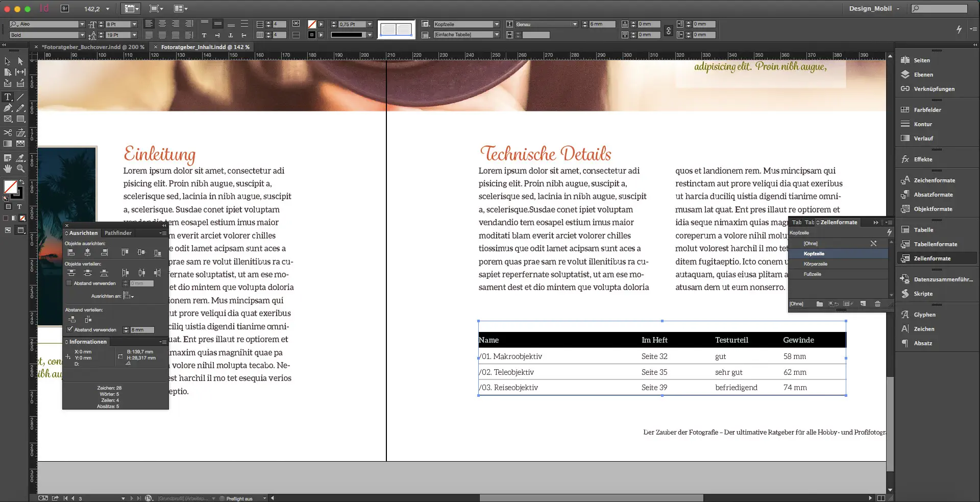
Task: Open the table style dropdown 'Einfache Tabelle'
Action: (x=497, y=35)
